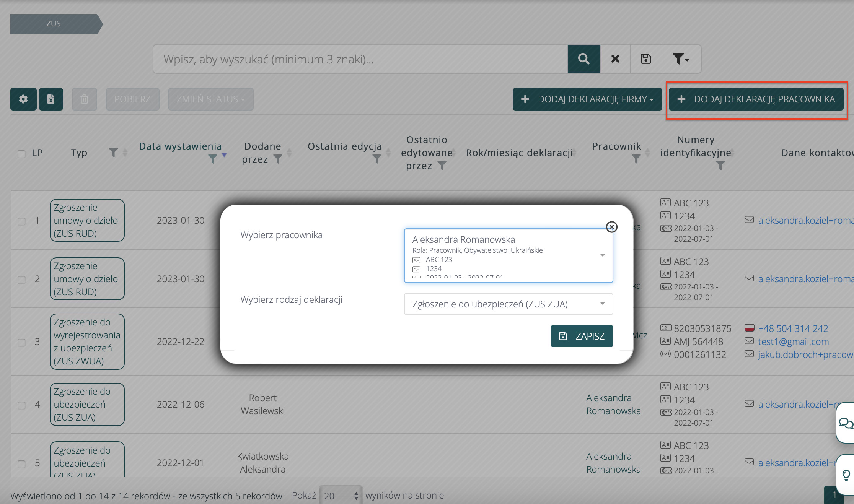This screenshot has width=854, height=504.
Task: Open Dodaj deklarację firmy menu
Action: click(x=587, y=99)
